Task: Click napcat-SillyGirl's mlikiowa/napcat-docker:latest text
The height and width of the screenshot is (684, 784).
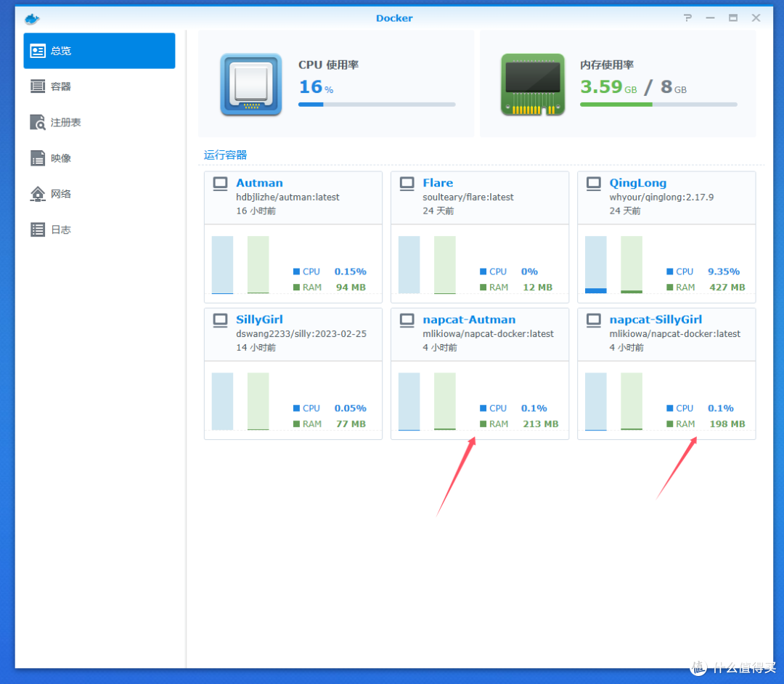Action: [x=674, y=334]
